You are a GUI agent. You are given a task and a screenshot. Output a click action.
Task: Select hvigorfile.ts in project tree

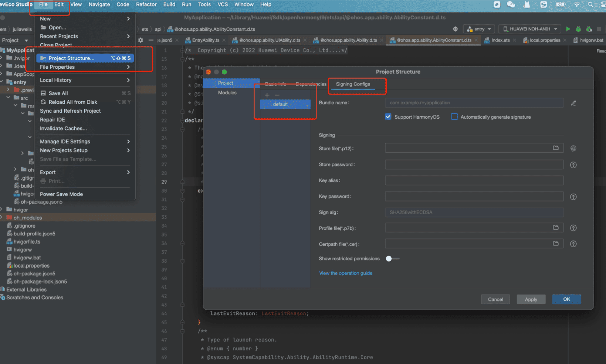(x=27, y=242)
